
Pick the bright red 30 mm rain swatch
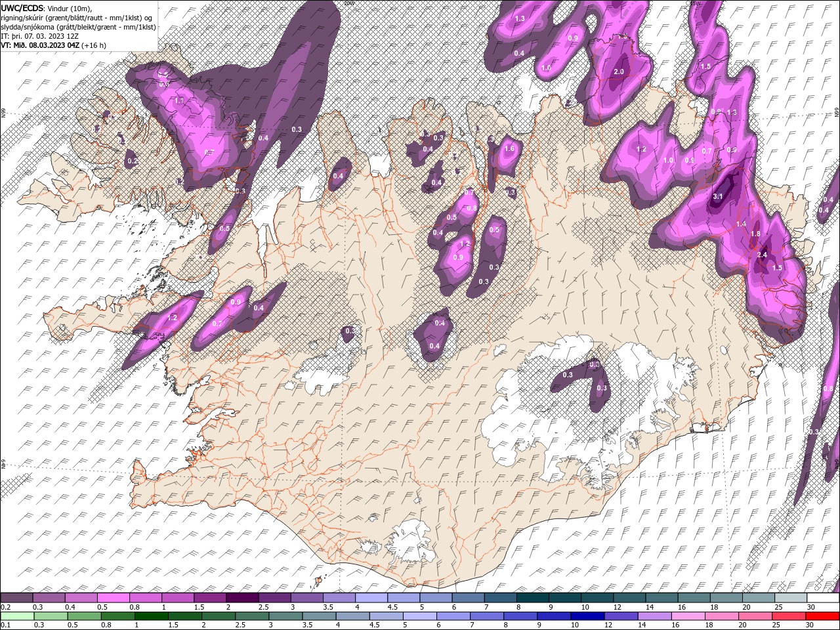[x=822, y=616]
